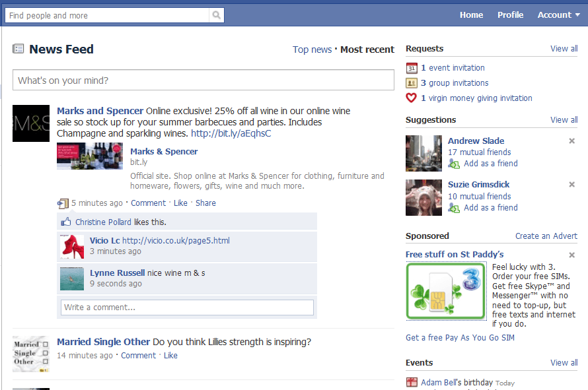
Task: Open Marks and Spencer page from post author
Action: coord(100,111)
